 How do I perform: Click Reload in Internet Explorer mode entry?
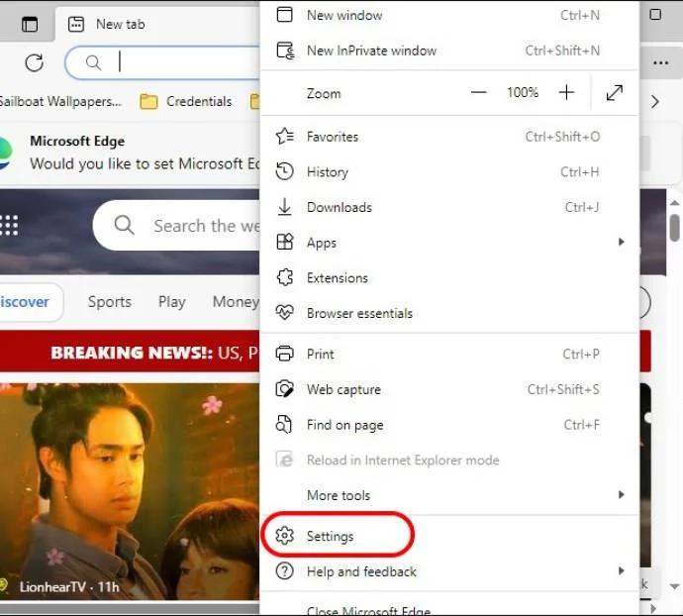(x=449, y=460)
